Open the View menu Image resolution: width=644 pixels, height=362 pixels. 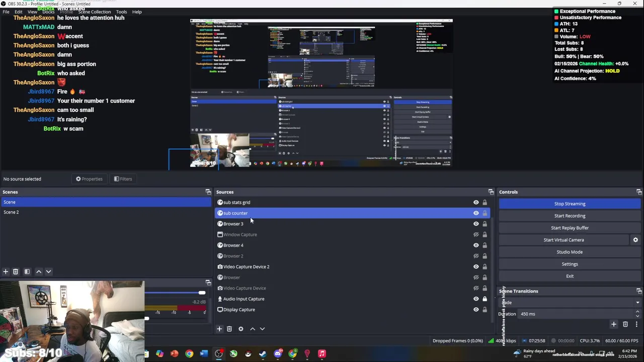point(32,12)
